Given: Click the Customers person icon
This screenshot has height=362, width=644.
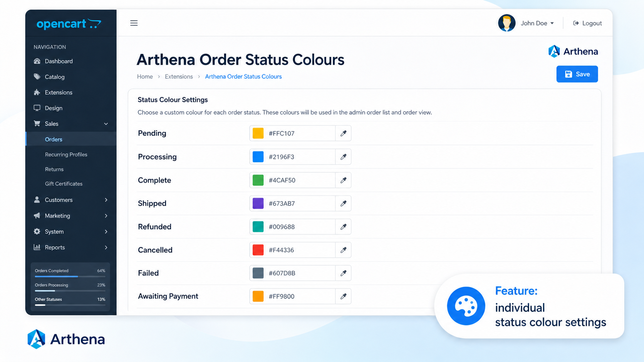Looking at the screenshot, I should 37,200.
